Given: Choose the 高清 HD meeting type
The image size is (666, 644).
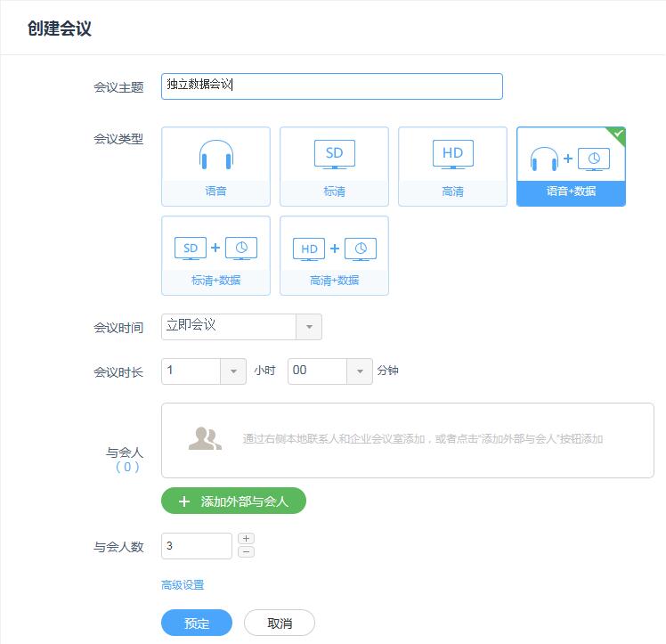Looking at the screenshot, I should point(452,167).
